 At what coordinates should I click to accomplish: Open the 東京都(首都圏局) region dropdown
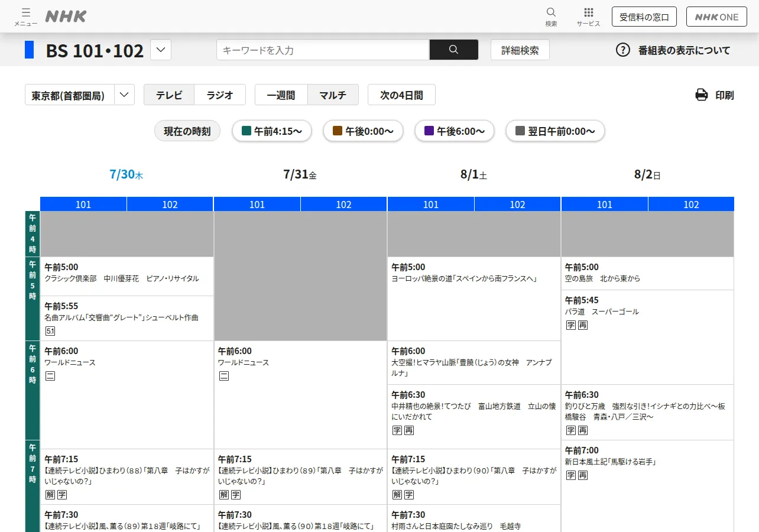tap(80, 95)
